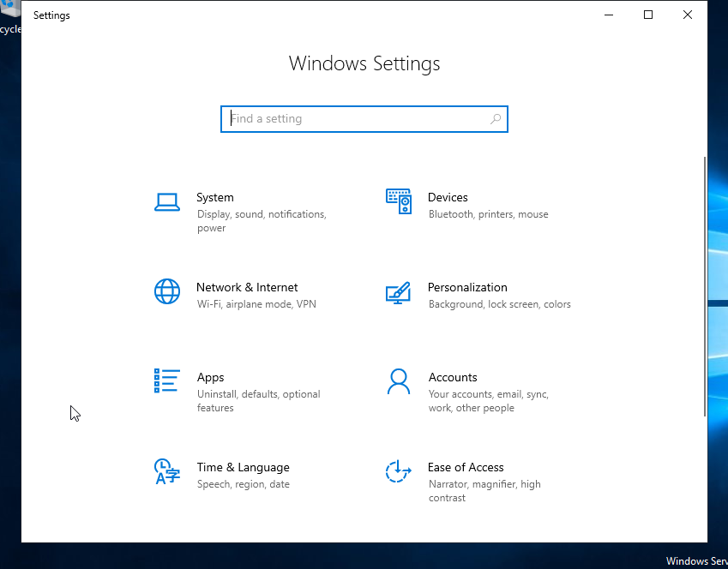728x569 pixels.
Task: Open Personalization settings
Action: coord(467,287)
